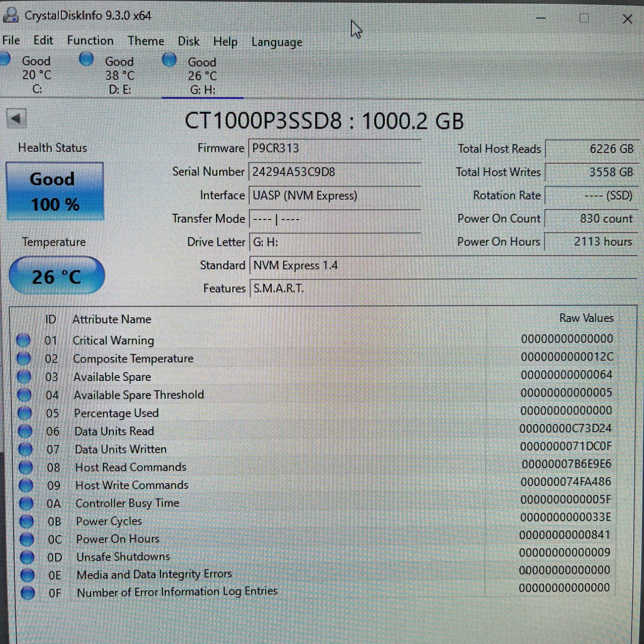Open the Language menu
The width and height of the screenshot is (644, 644).
tap(277, 42)
